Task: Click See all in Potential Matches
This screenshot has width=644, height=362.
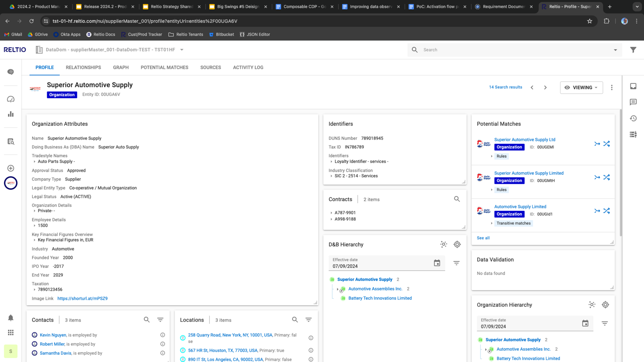Action: pyautogui.click(x=483, y=238)
